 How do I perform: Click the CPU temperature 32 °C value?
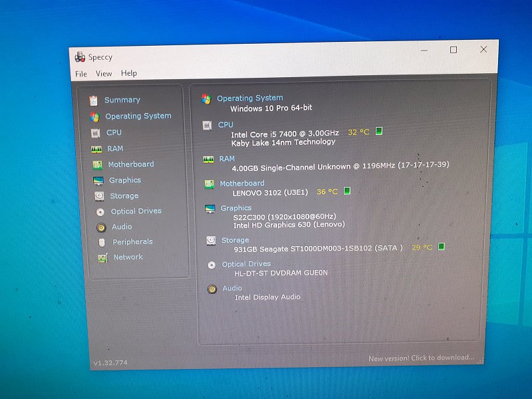358,132
